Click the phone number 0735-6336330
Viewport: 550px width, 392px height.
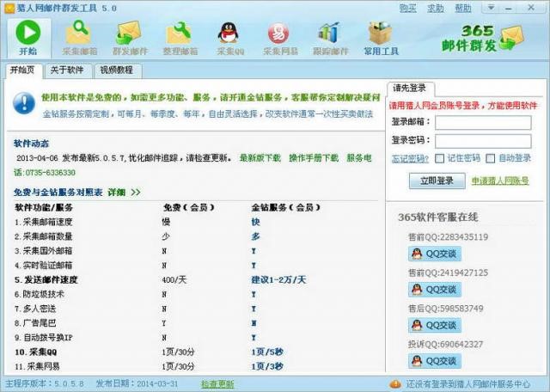tap(50, 173)
